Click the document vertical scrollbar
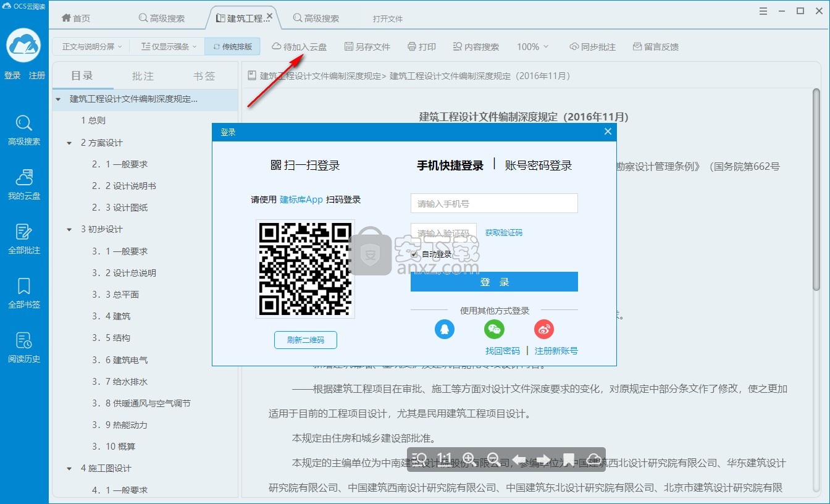Viewport: 830px width, 504px height. [x=816, y=189]
